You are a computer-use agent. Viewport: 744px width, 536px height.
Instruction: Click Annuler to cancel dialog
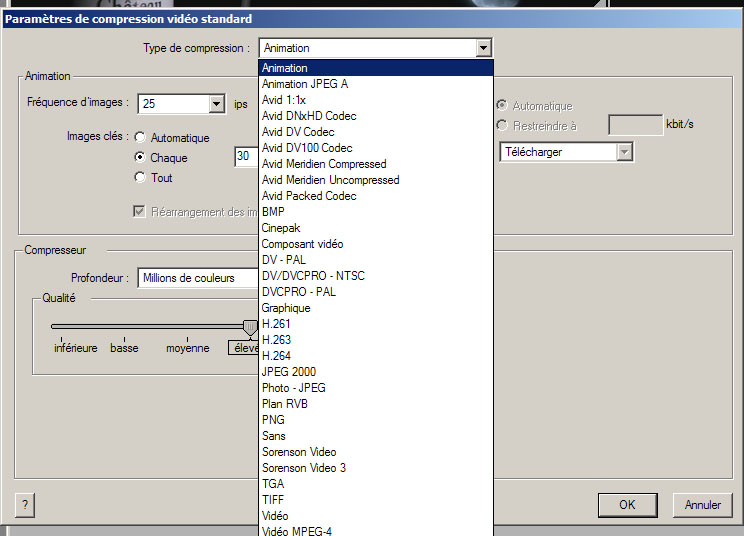(702, 505)
